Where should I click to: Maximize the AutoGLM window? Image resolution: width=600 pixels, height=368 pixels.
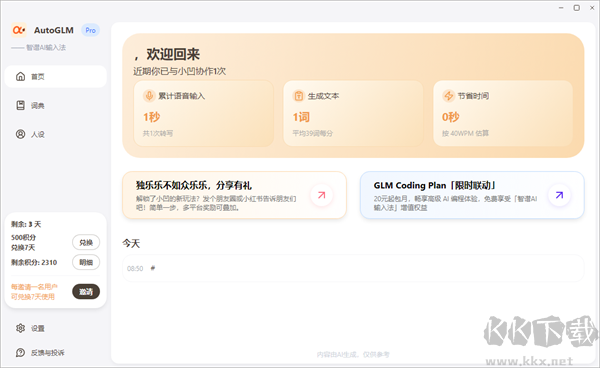577,8
